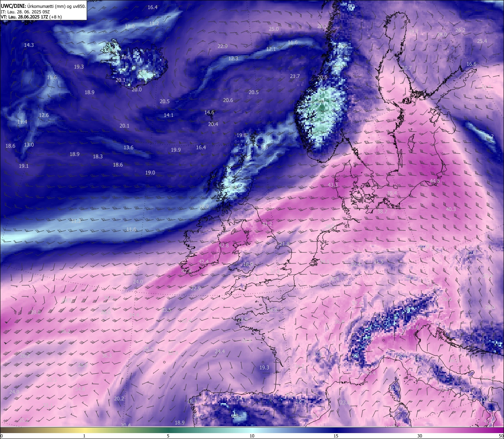The width and height of the screenshot is (504, 439).
Task: Click the 0 tick on color scale
Action: point(2,436)
